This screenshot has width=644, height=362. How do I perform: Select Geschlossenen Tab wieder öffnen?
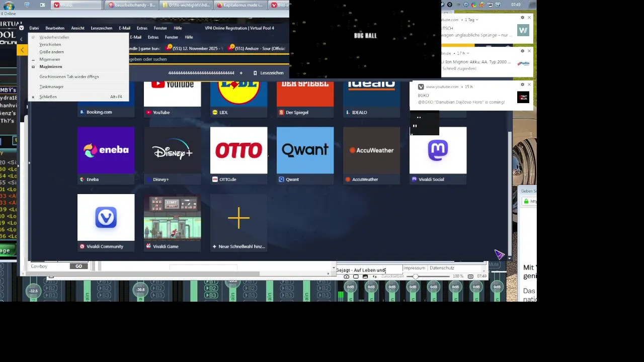point(78,76)
